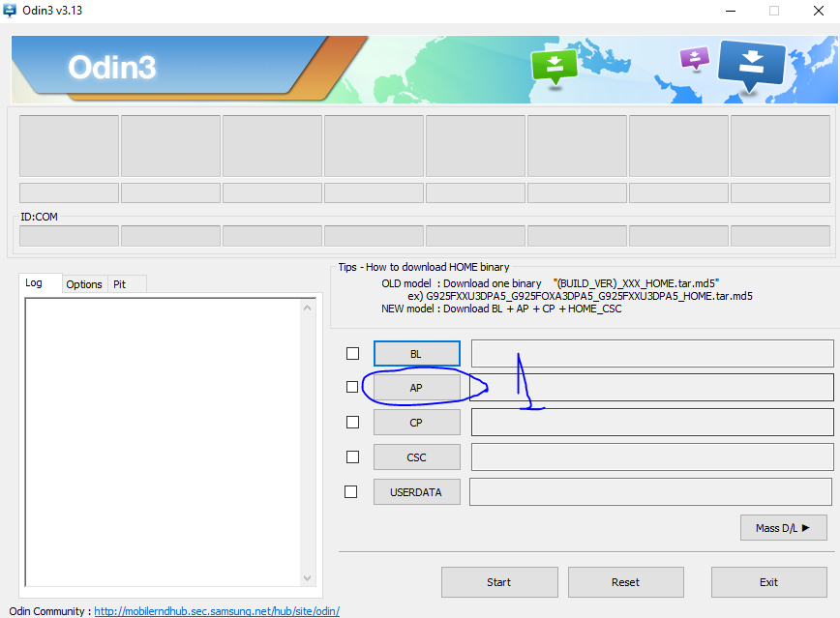Image resolution: width=840 pixels, height=618 pixels.
Task: Click the 'NEW model : Download BL + AP + CP + HOME_CSC' tip
Action: tap(501, 309)
